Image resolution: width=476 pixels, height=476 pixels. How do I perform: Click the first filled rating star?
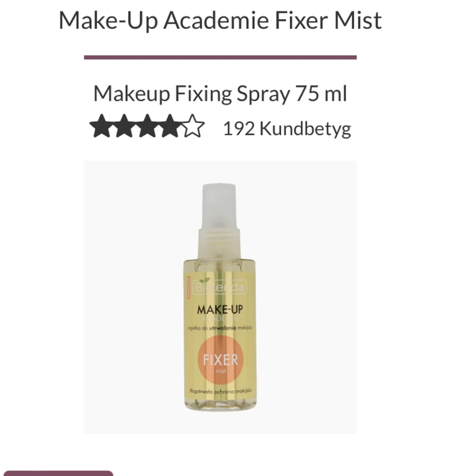click(102, 126)
